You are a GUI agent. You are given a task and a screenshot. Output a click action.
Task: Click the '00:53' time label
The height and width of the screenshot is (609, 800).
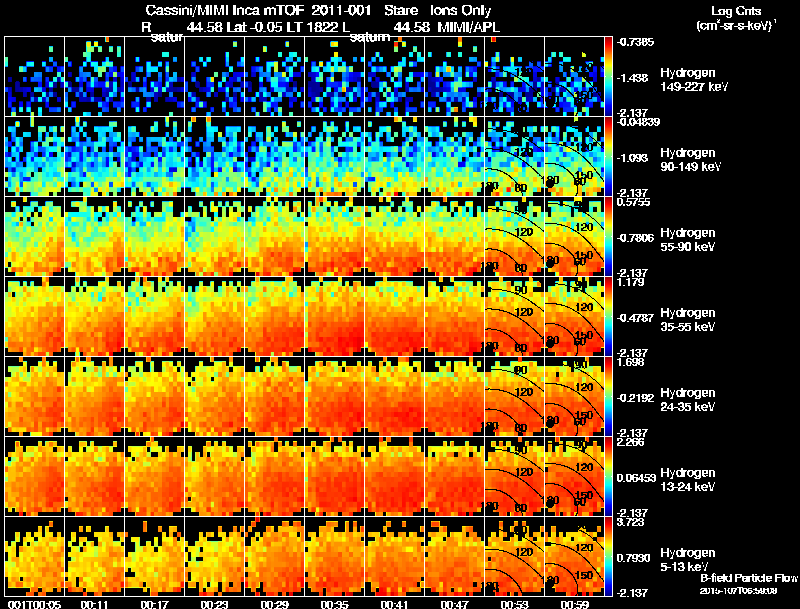[x=514, y=604]
